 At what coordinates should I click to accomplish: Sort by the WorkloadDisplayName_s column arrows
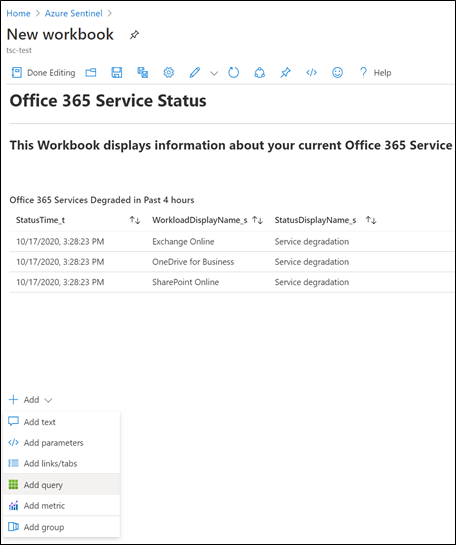click(258, 220)
